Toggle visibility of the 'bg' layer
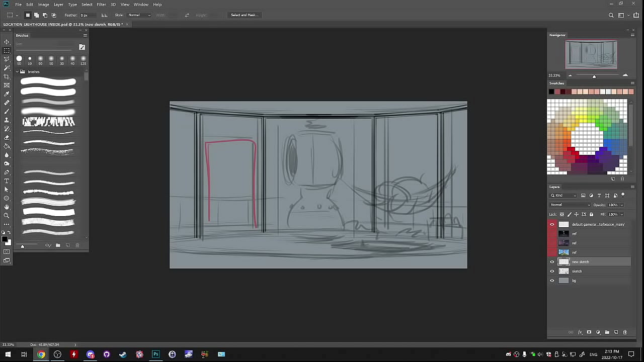Screen dimensions: 644x362 pos(552,281)
